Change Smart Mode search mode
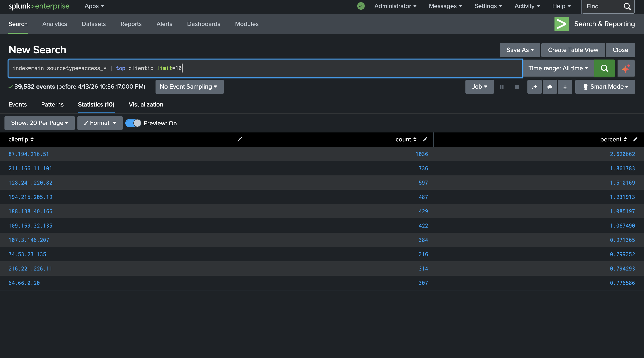 click(x=605, y=87)
